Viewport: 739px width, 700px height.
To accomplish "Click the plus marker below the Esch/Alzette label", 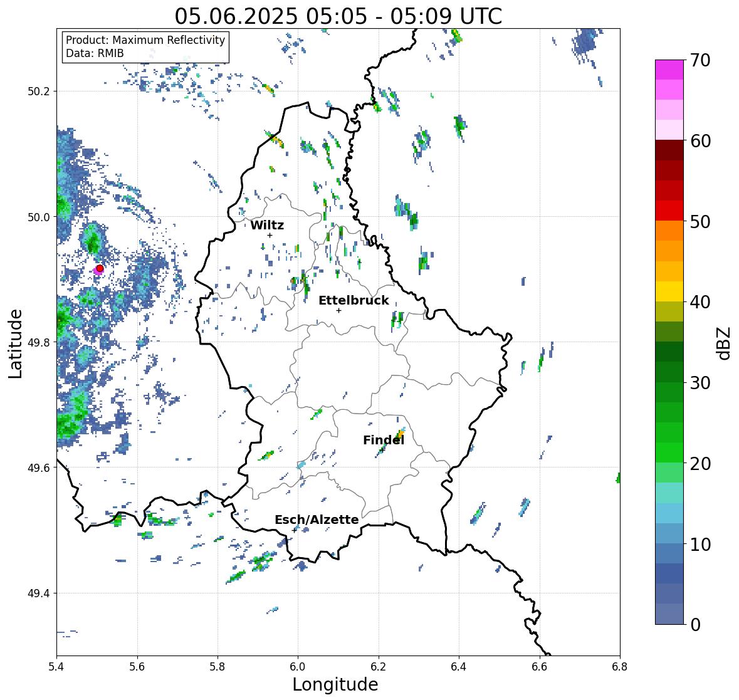I will click(295, 530).
